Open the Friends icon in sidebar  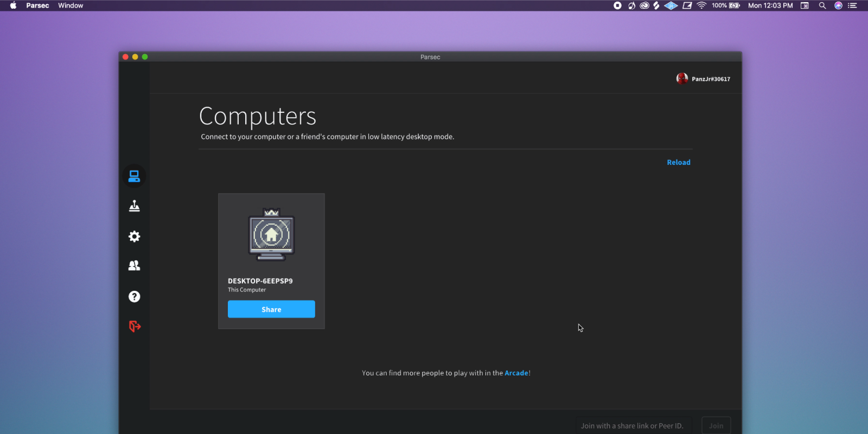click(134, 266)
